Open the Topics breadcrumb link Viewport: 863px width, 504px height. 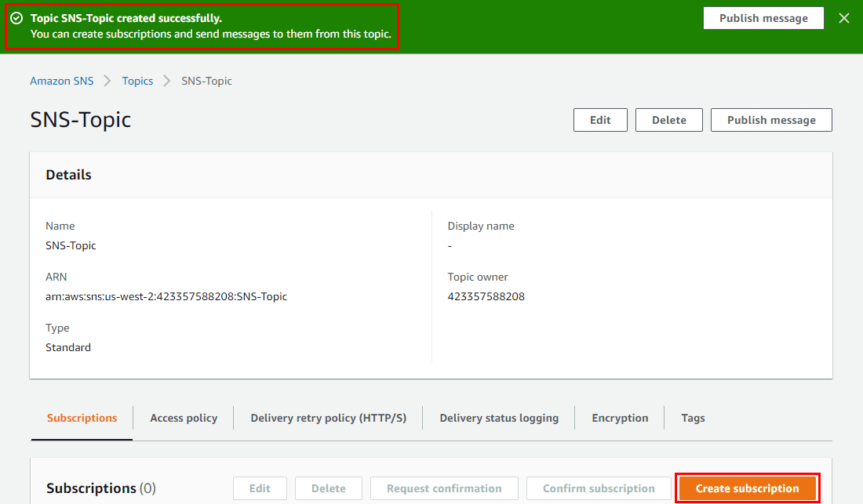click(137, 81)
